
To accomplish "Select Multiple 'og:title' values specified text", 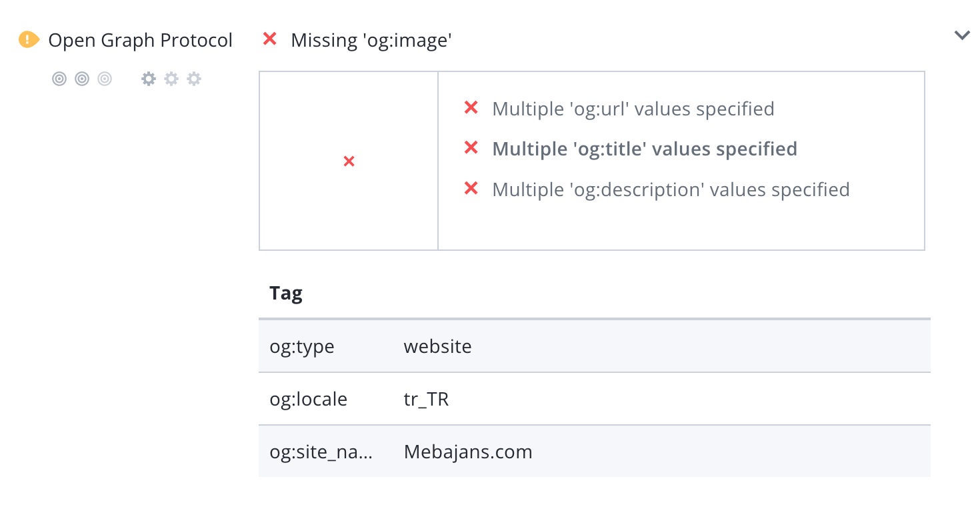I will tap(645, 149).
